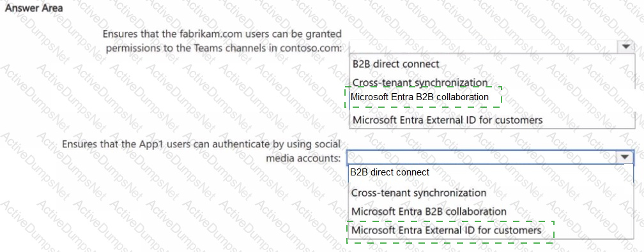
Task: Click the green dashed box around B2B collaboration
Action: coord(424,97)
